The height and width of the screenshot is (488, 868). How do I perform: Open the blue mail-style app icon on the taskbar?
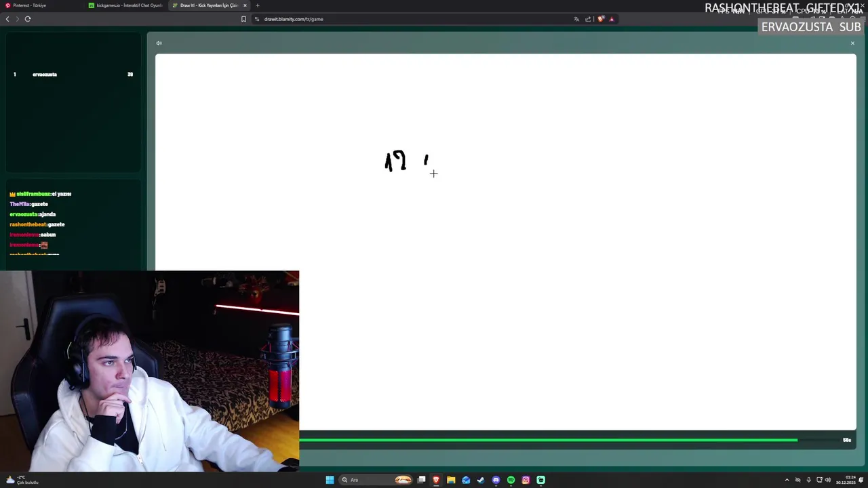pyautogui.click(x=466, y=480)
